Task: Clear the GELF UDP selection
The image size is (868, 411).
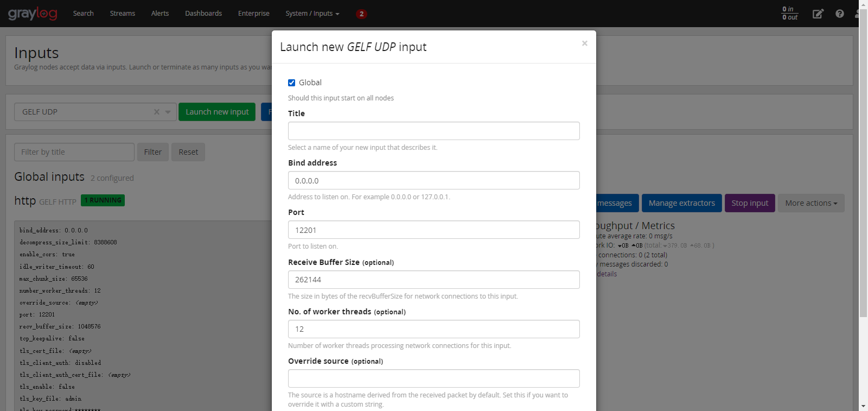Action: pyautogui.click(x=157, y=112)
